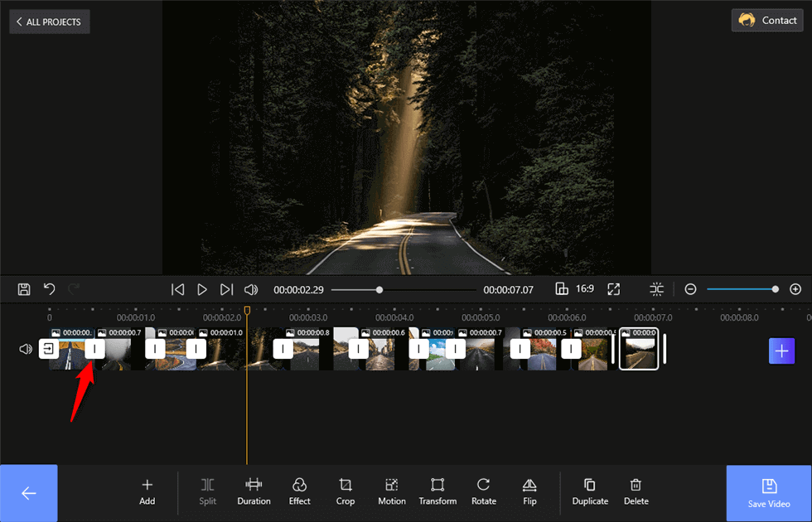This screenshot has width=812, height=522.
Task: Rotate the selected clip
Action: (484, 492)
